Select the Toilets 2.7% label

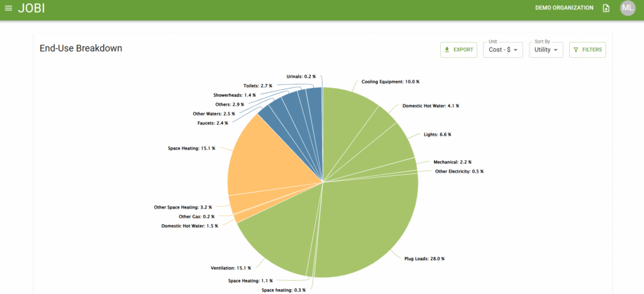click(x=257, y=85)
